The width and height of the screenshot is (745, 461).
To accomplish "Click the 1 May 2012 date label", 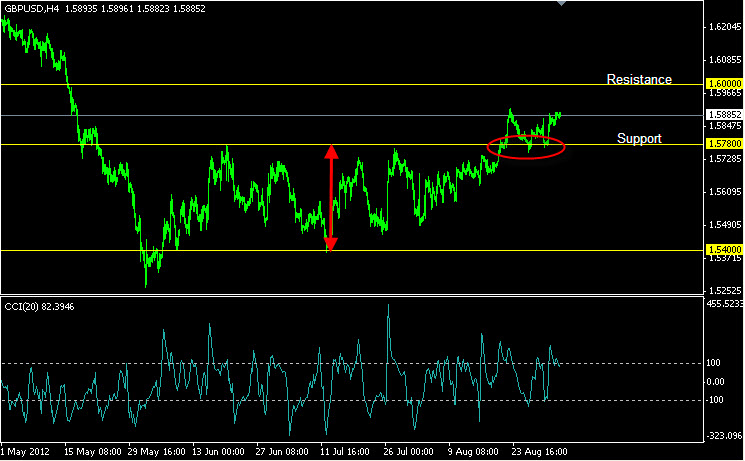I will pos(25,451).
